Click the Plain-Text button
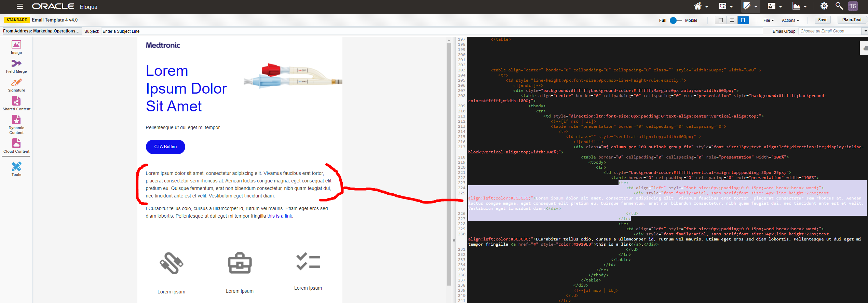 click(x=852, y=20)
